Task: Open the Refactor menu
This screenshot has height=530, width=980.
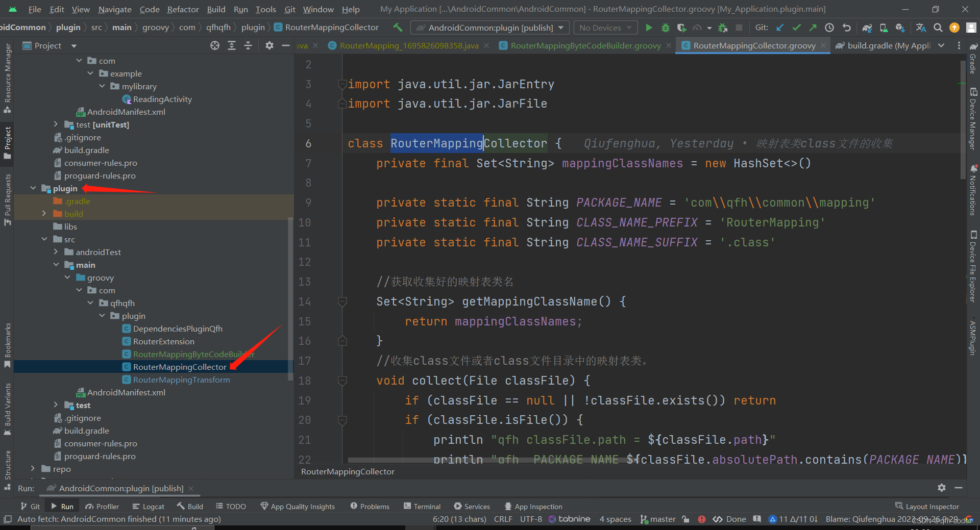Action: (183, 9)
